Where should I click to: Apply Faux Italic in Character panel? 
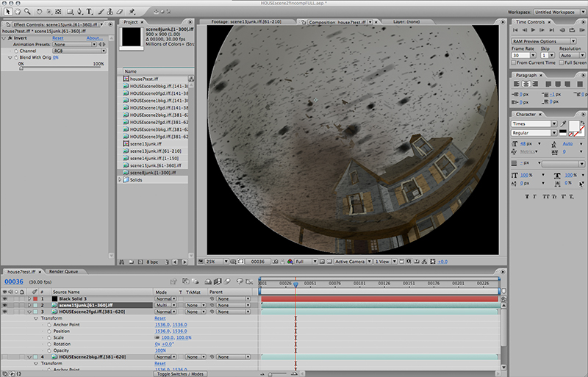(x=534, y=196)
